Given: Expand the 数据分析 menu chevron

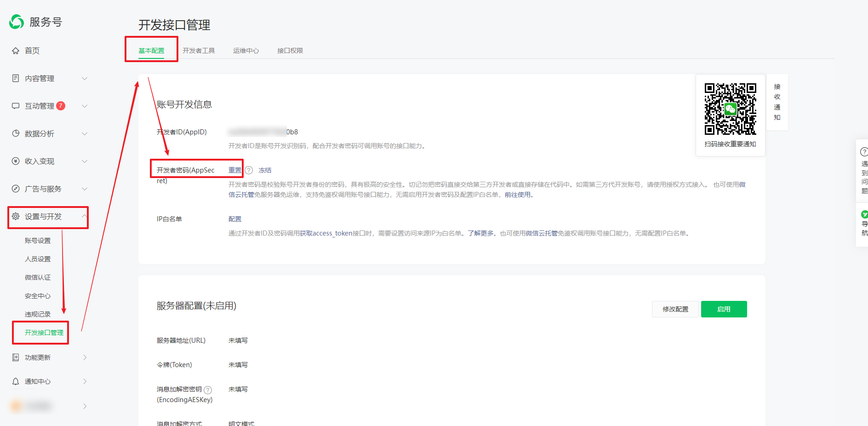Looking at the screenshot, I should coord(85,133).
